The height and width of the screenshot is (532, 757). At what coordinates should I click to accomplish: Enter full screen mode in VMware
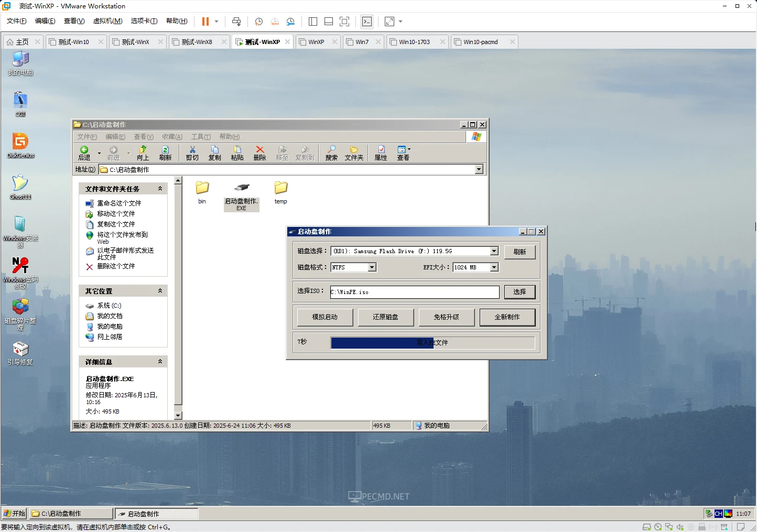tap(344, 21)
